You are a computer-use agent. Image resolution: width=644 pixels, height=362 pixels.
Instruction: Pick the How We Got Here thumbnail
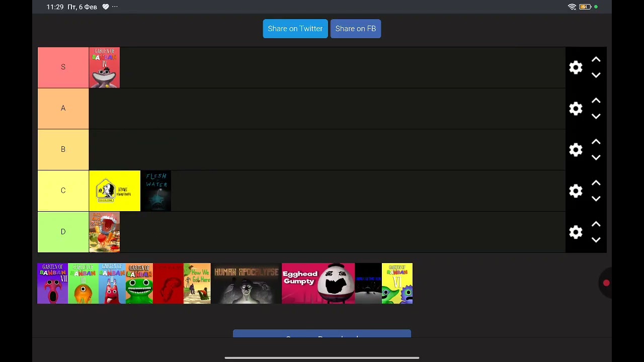coord(197,284)
